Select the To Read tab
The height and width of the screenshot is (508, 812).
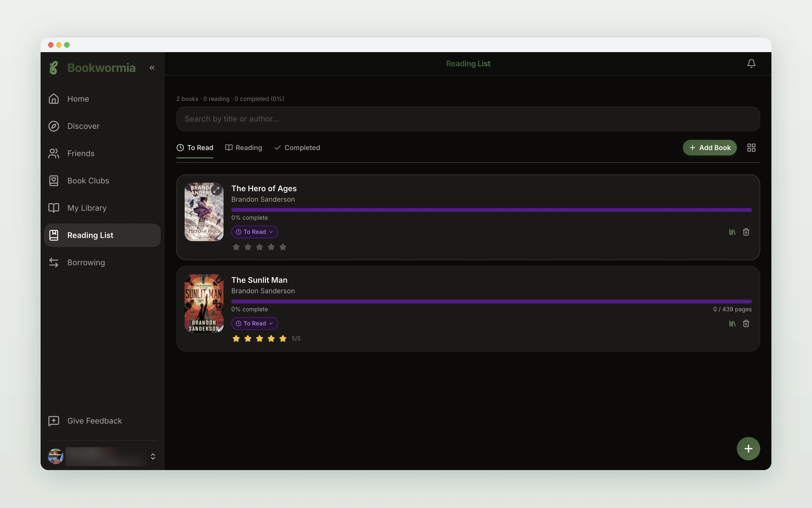tap(195, 148)
